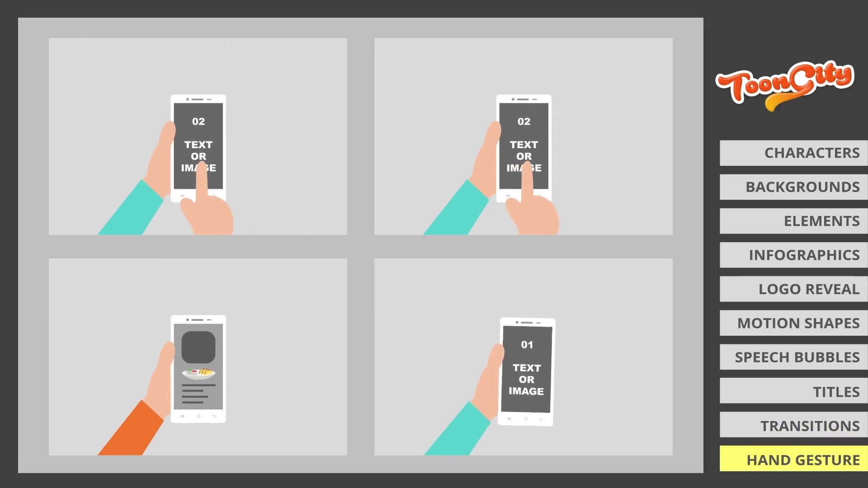Select top-right phone tap animation thumbnail

pyautogui.click(x=523, y=136)
